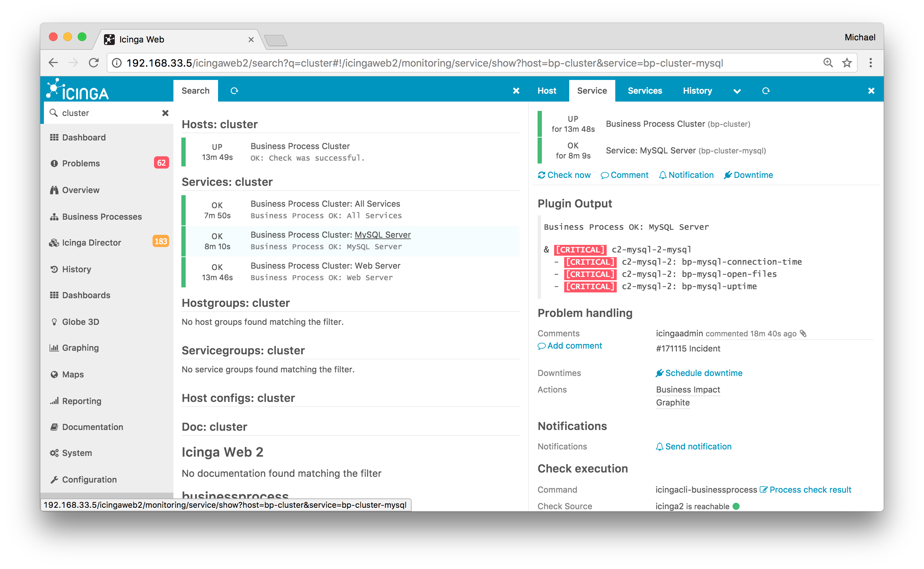
Task: Open the Michael profile button
Action: [x=860, y=37]
